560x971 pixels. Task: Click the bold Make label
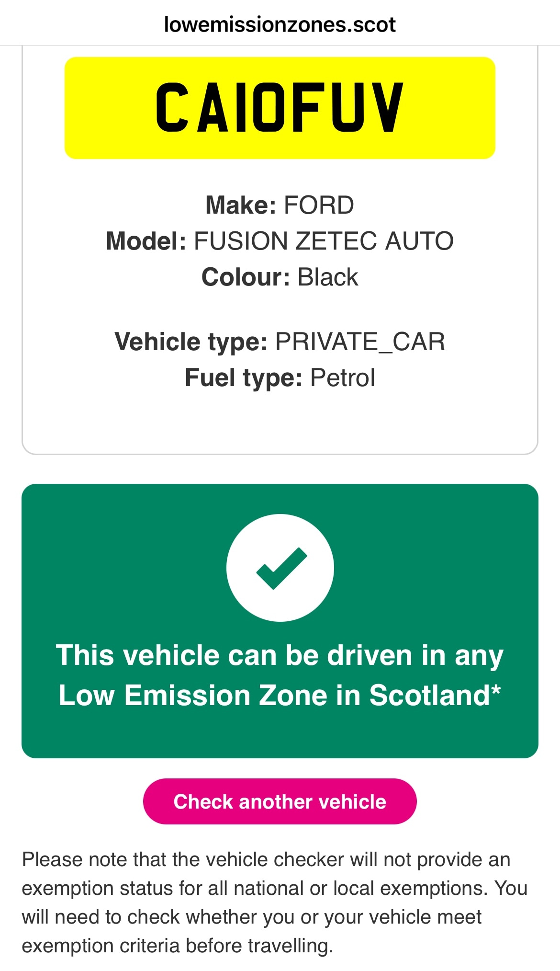coord(241,205)
